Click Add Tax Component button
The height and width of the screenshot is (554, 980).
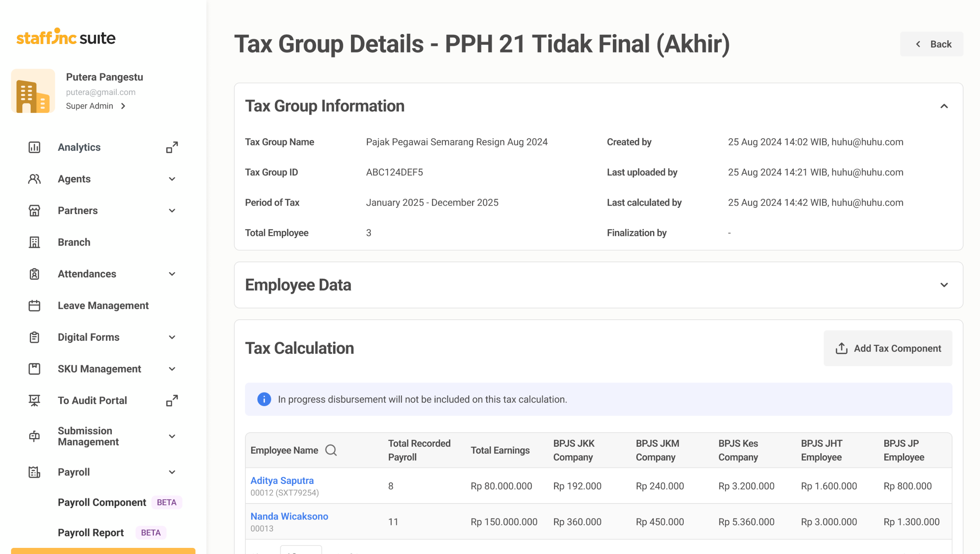pyautogui.click(x=888, y=348)
